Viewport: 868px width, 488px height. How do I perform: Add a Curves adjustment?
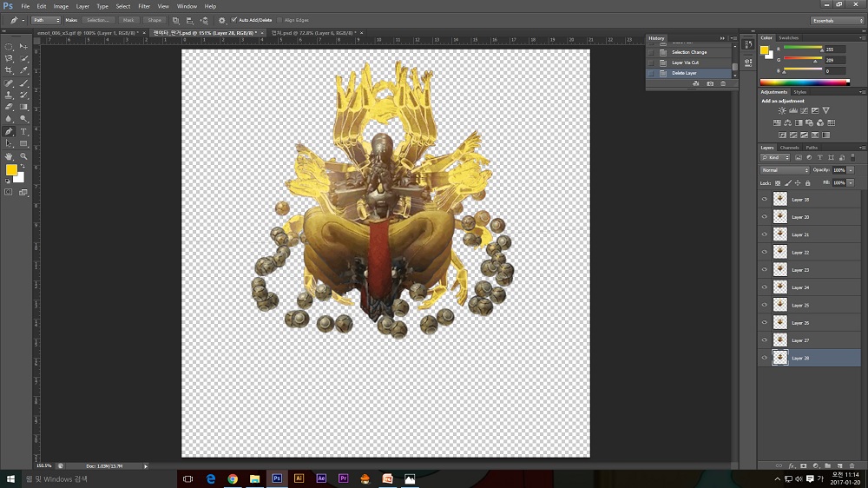click(x=804, y=111)
